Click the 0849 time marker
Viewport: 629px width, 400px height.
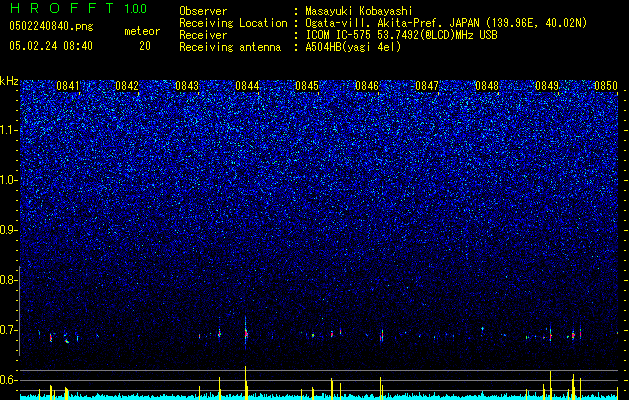pyautogui.click(x=547, y=86)
